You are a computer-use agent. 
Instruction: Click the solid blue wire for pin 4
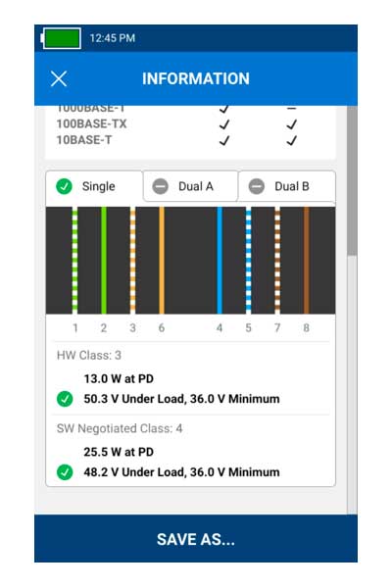pyautogui.click(x=220, y=261)
